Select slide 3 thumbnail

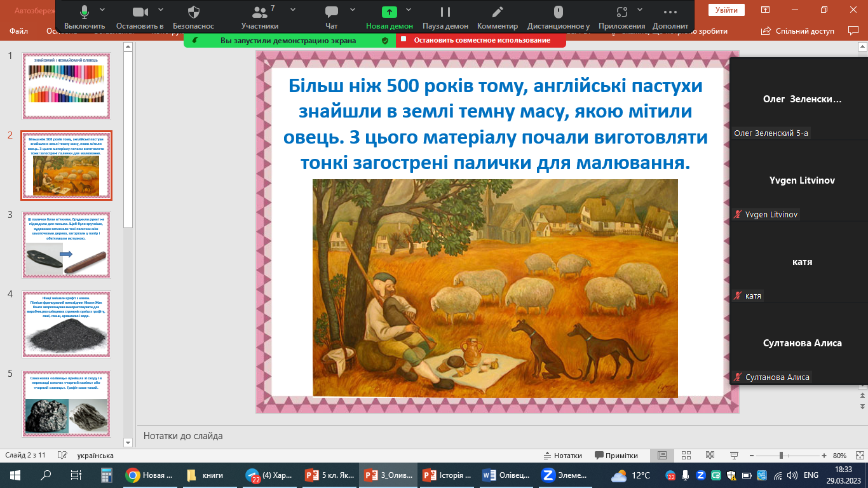[x=66, y=245]
